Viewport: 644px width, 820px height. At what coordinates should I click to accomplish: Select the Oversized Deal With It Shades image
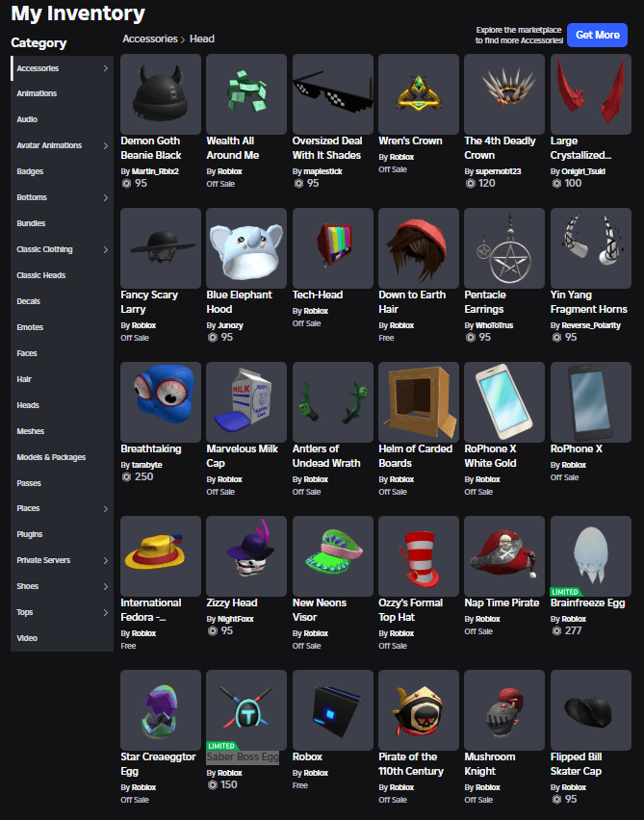333,94
